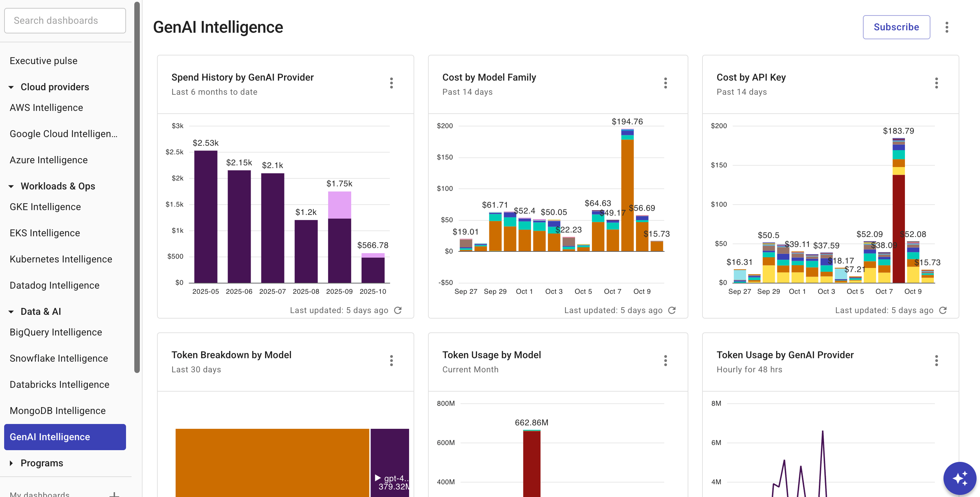Screen dimensions: 980x497
Task: Click the Subscribe button
Action: pos(896,27)
